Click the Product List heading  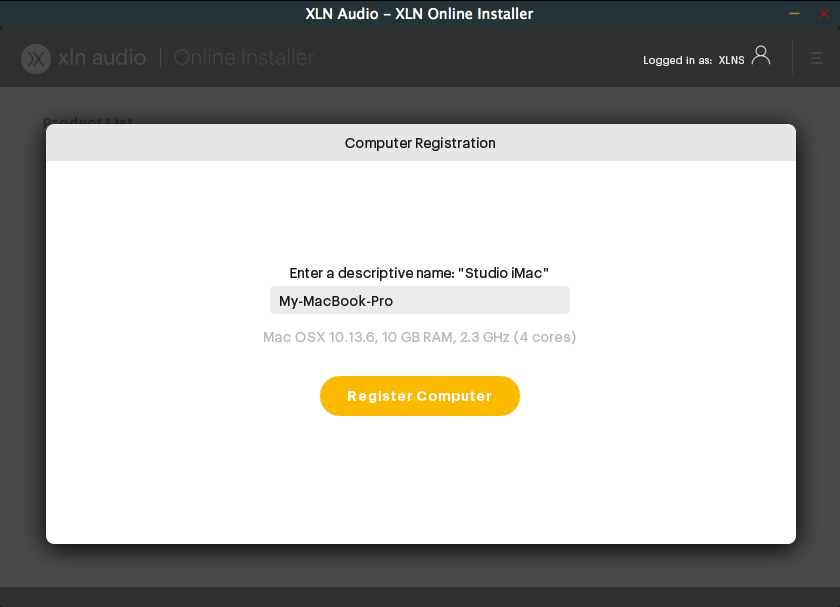click(88, 122)
